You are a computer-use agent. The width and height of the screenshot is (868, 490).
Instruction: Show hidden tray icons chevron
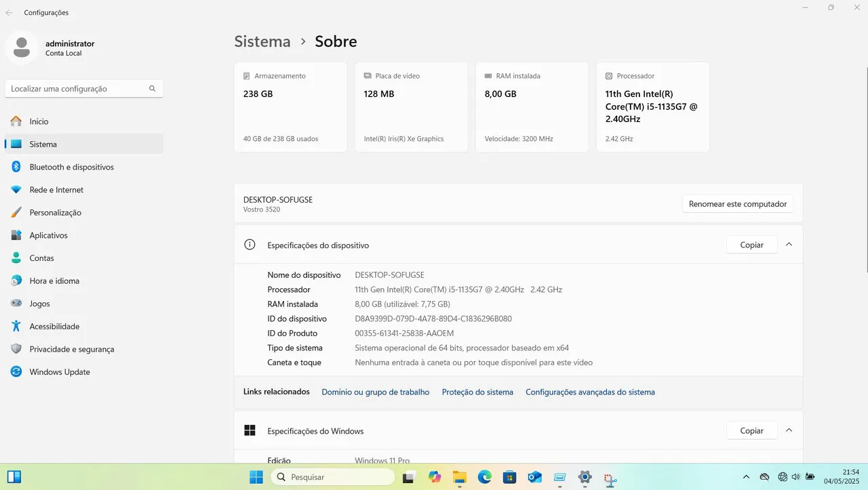tap(747, 477)
